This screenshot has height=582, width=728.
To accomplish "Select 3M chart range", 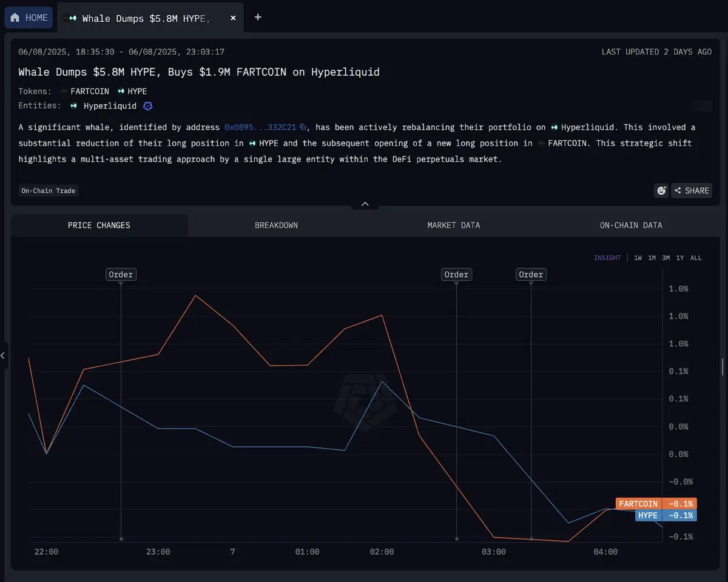I will point(666,258).
